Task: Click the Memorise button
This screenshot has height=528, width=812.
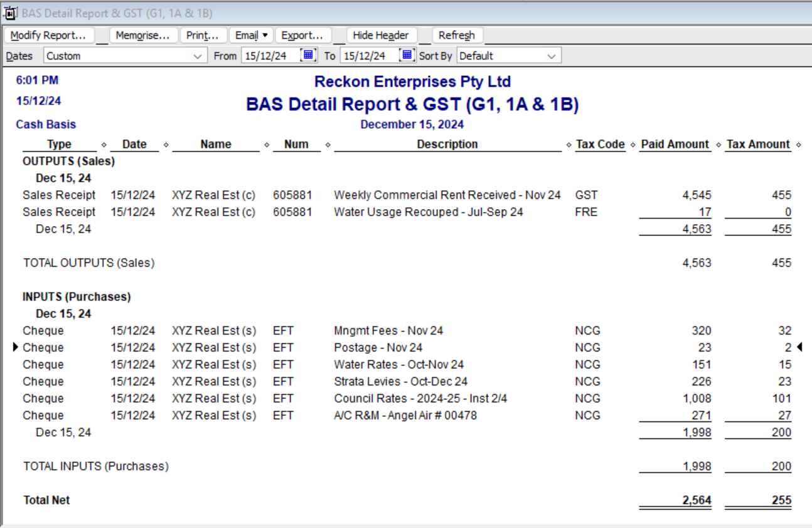Action: (143, 35)
